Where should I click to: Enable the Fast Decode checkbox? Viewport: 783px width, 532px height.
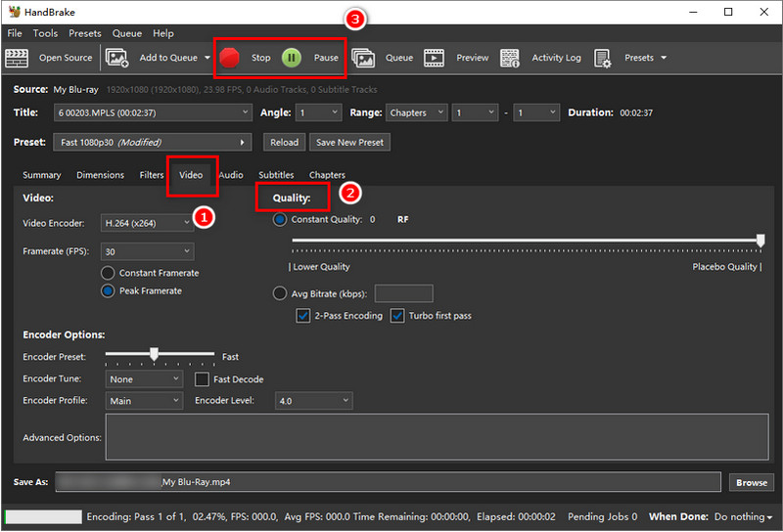[x=202, y=379]
